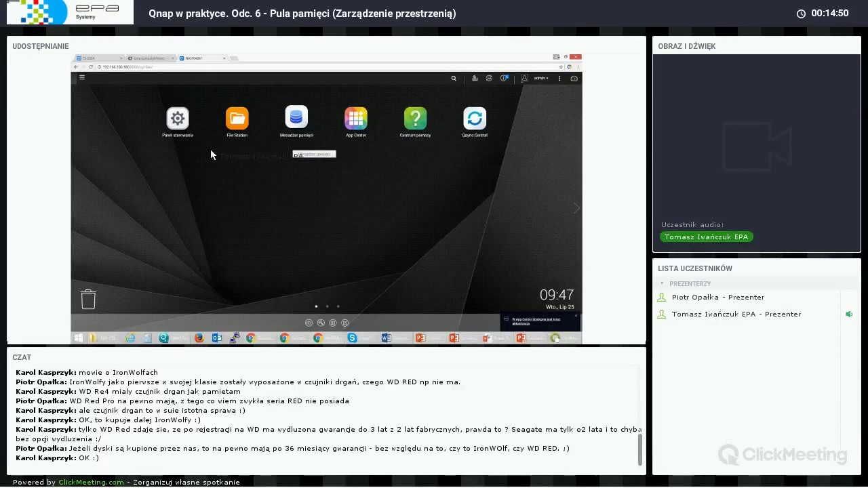Select participant Tomasz Iwańczuk EPA - Prezenter
The height and width of the screenshot is (488, 868).
click(736, 314)
